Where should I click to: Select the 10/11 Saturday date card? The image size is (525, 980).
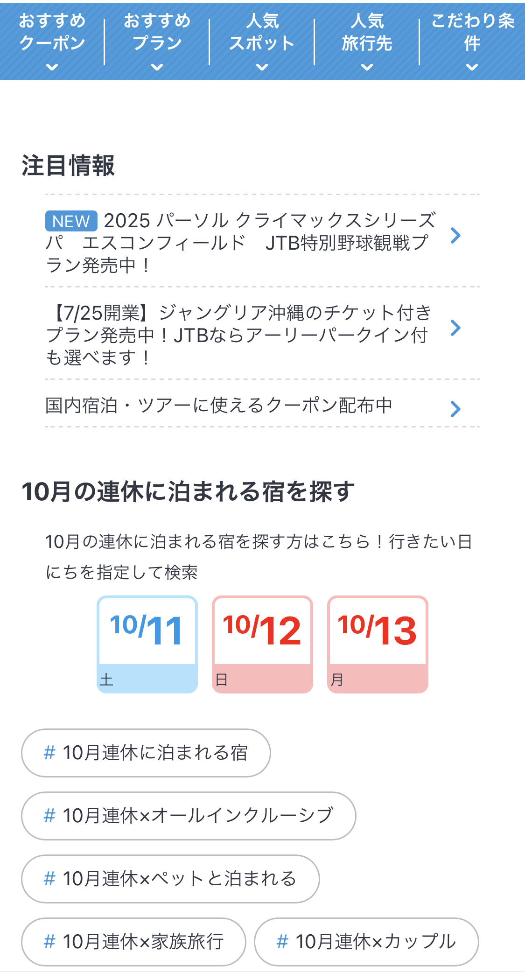click(x=147, y=644)
